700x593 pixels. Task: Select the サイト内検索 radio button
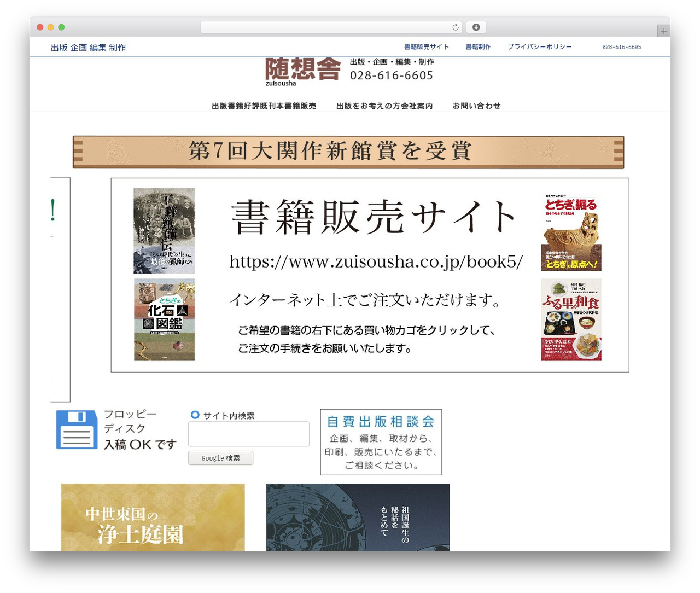tap(195, 415)
